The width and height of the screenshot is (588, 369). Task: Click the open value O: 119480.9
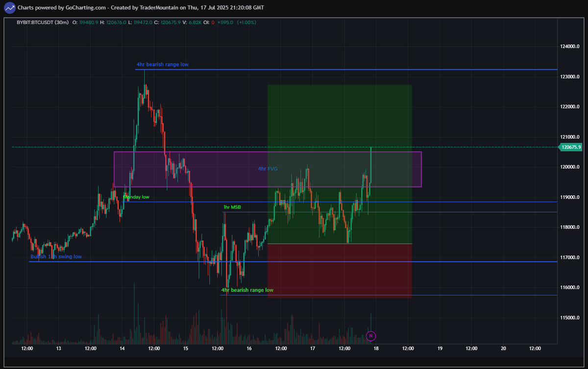coord(85,23)
